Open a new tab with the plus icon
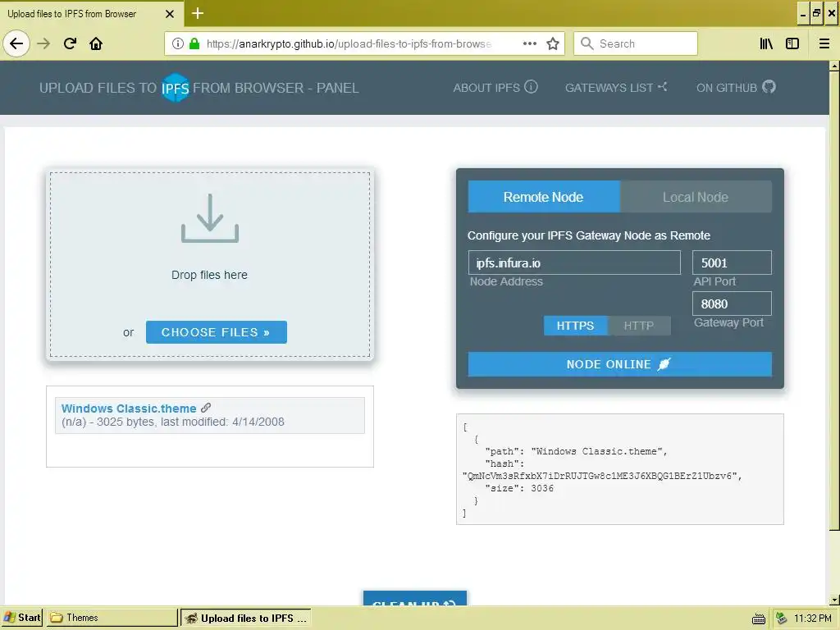The width and height of the screenshot is (840, 630). click(x=198, y=13)
